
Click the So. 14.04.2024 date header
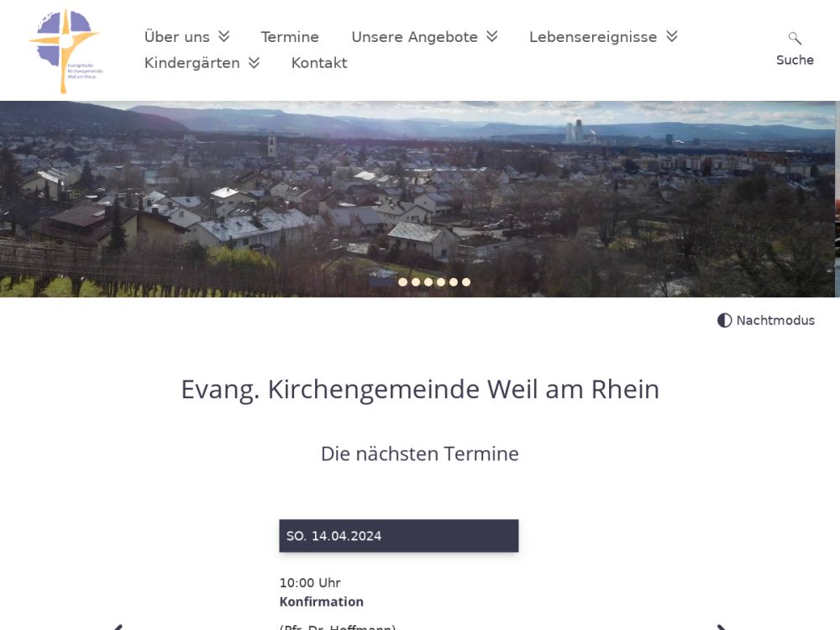[398, 536]
